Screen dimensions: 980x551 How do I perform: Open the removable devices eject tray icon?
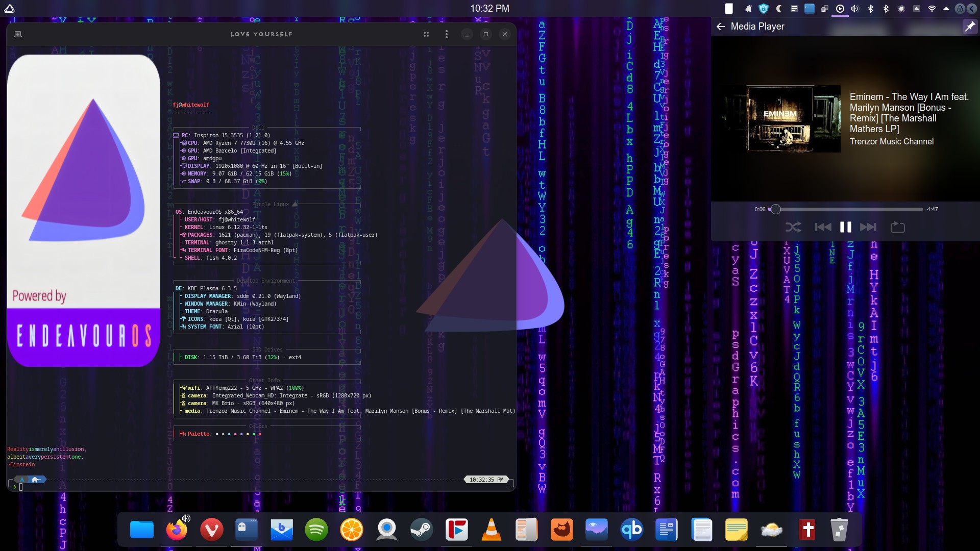(917, 9)
